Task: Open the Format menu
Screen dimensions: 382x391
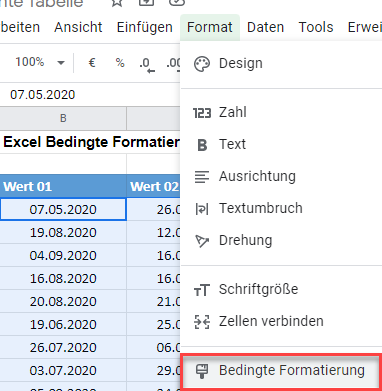Action: 210,27
